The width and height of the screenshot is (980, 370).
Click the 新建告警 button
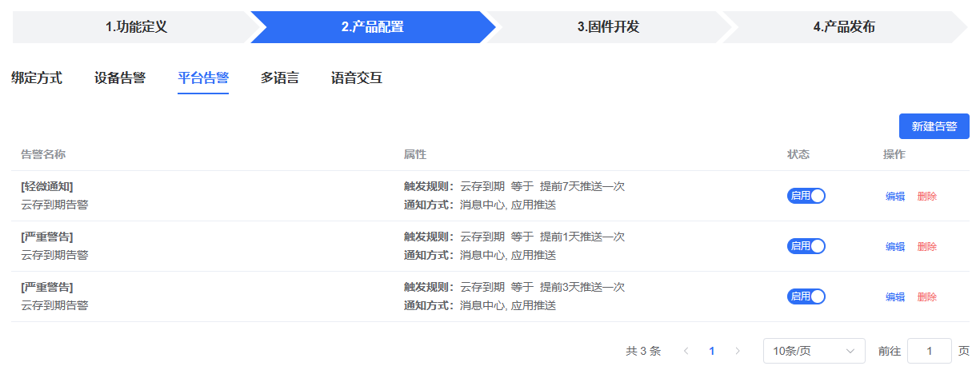tap(934, 126)
